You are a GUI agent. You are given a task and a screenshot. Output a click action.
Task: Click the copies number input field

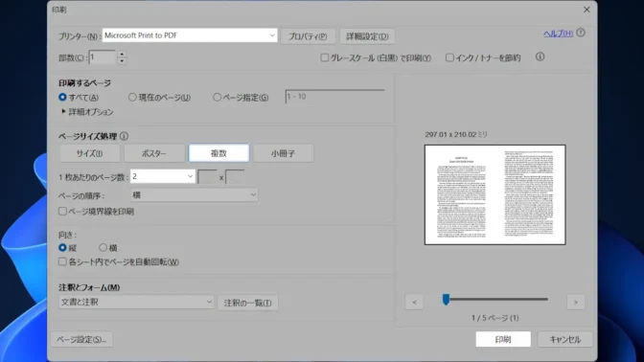coord(103,57)
